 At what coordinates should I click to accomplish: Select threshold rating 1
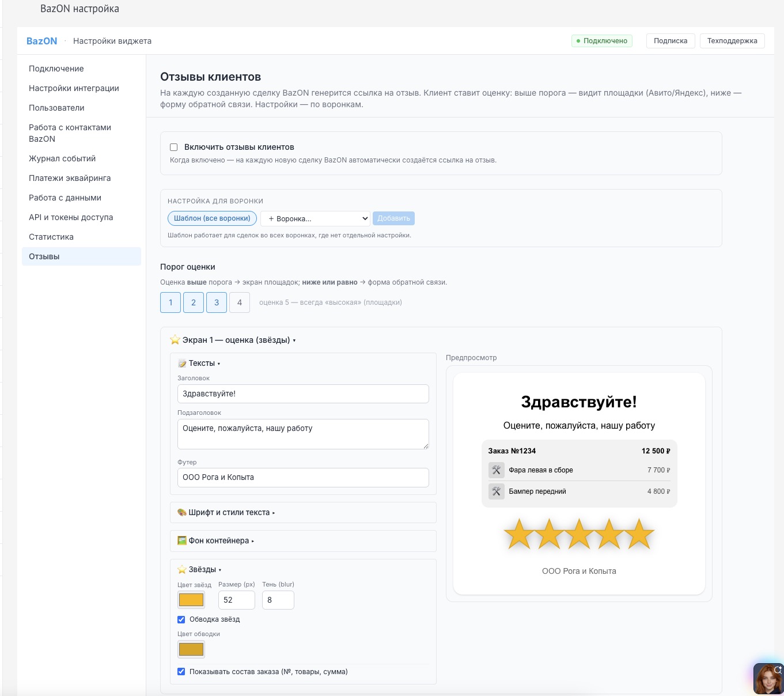click(x=171, y=302)
